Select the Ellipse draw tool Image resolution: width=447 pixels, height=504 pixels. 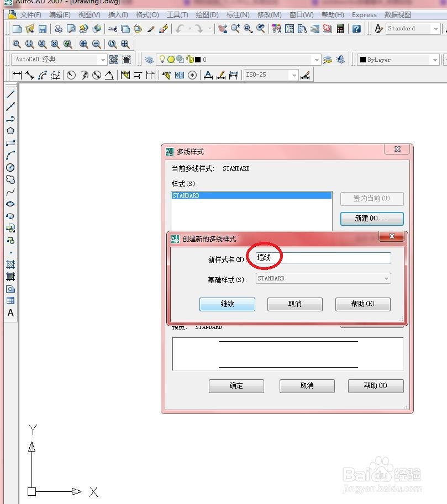pos(10,204)
